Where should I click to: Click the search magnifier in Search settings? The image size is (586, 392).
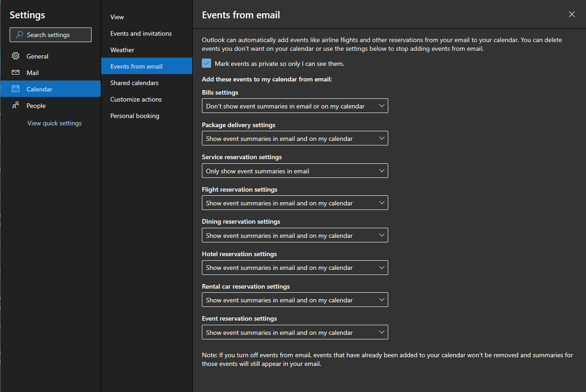point(19,35)
